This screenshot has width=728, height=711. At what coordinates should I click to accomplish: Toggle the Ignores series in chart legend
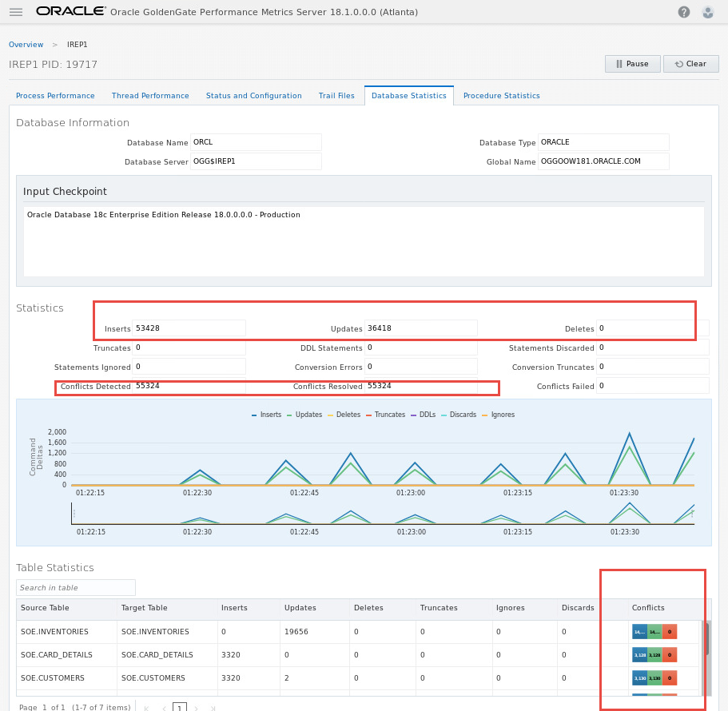click(x=499, y=415)
